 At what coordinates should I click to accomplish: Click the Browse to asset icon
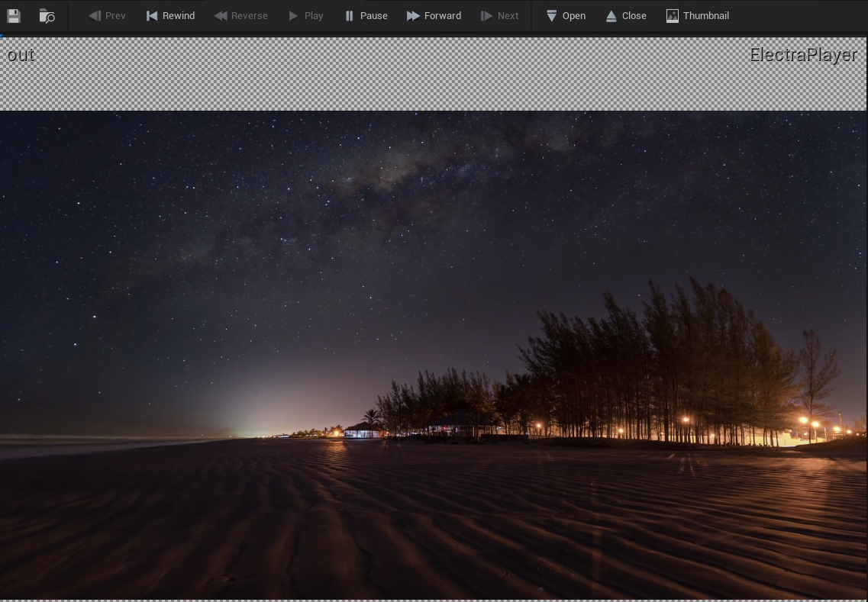(47, 16)
